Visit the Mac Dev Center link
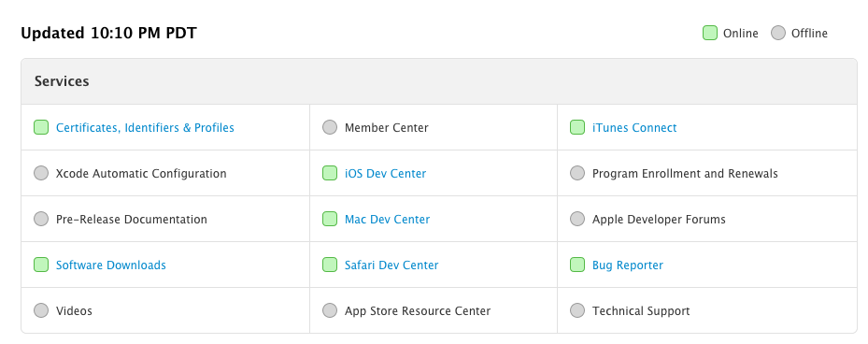The height and width of the screenshot is (344, 868). tap(387, 220)
